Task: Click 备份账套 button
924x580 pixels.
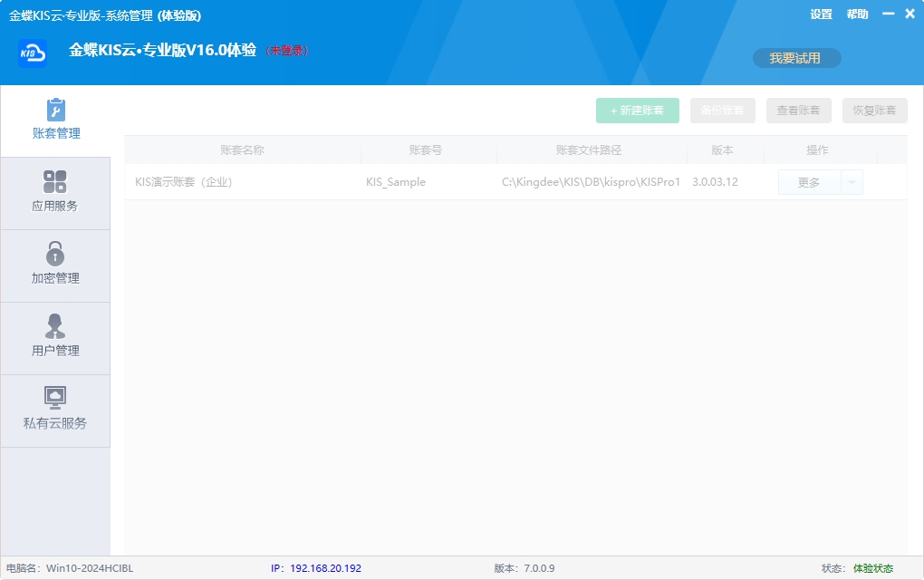Action: 723,111
